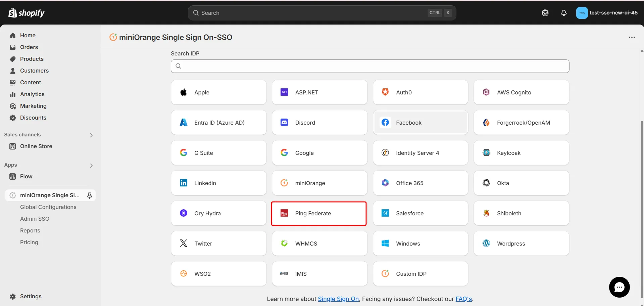Choose the Linkedin icon
The image size is (644, 306).
pyautogui.click(x=184, y=183)
